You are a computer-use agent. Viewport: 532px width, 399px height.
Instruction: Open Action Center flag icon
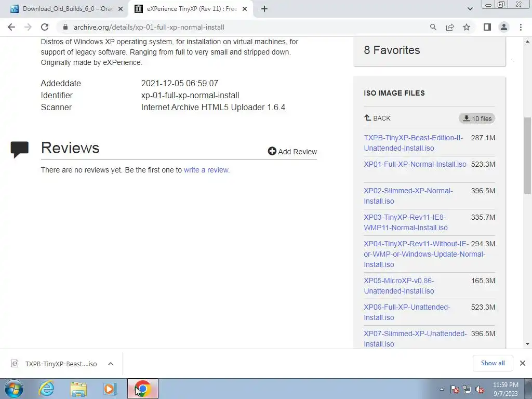(455, 389)
